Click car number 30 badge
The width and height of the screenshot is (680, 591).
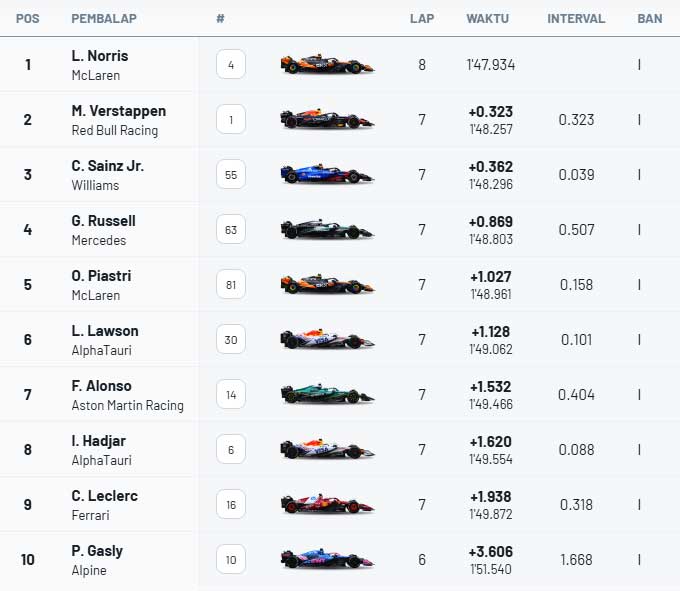coord(231,340)
